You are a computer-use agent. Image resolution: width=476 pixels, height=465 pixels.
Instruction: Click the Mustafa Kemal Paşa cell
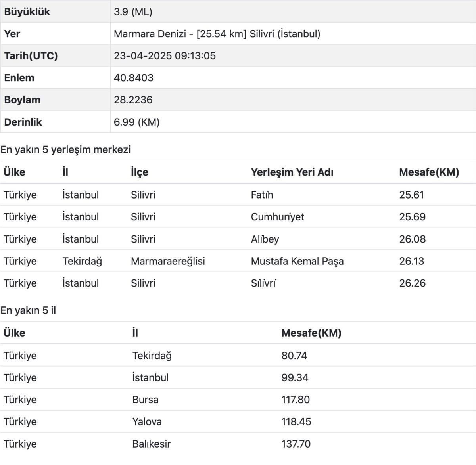point(297,261)
